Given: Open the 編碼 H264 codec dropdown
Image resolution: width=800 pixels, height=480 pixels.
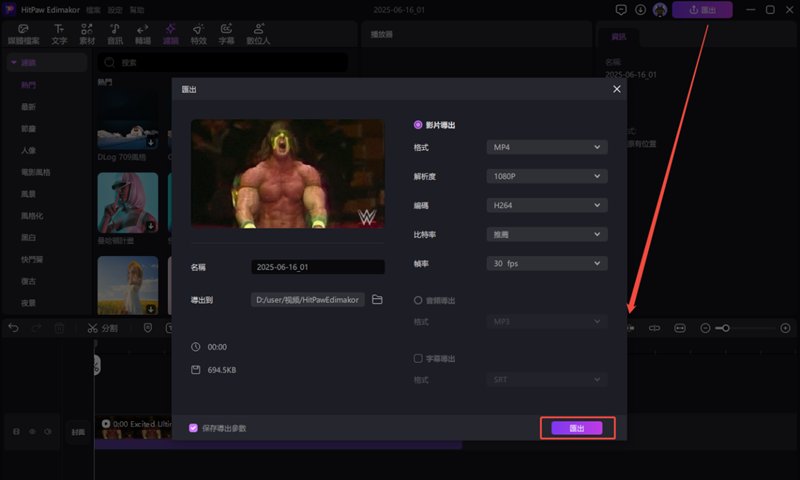Looking at the screenshot, I should pos(547,205).
